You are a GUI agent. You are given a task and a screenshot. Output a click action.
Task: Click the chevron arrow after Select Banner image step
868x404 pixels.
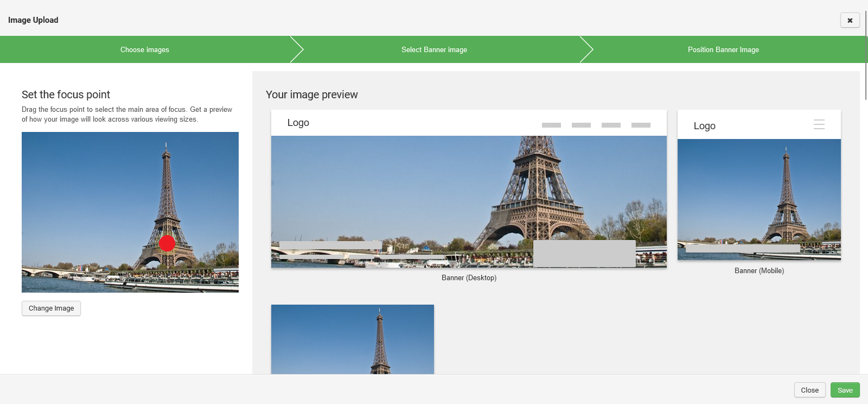click(x=586, y=49)
